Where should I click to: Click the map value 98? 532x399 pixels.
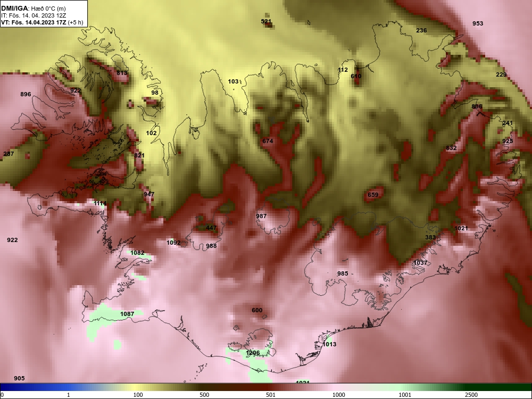coord(155,93)
